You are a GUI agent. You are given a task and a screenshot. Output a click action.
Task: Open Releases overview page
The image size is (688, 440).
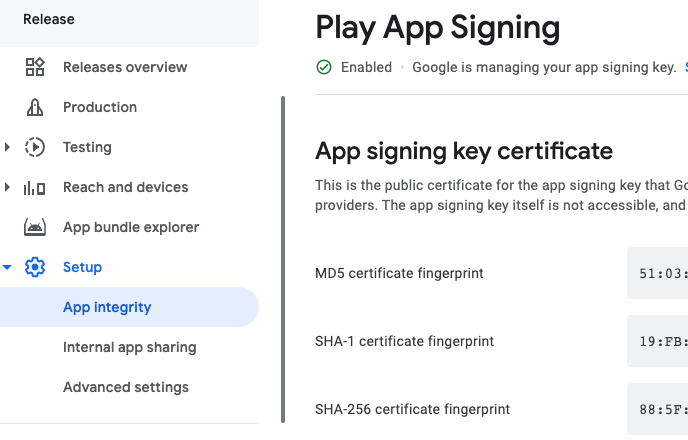coord(125,67)
